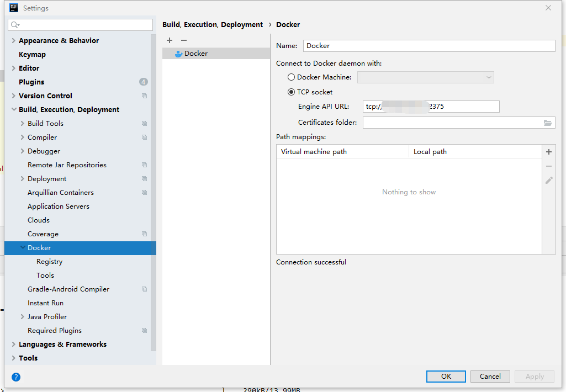Open help question mark icon
The image size is (566, 392).
pos(16,377)
